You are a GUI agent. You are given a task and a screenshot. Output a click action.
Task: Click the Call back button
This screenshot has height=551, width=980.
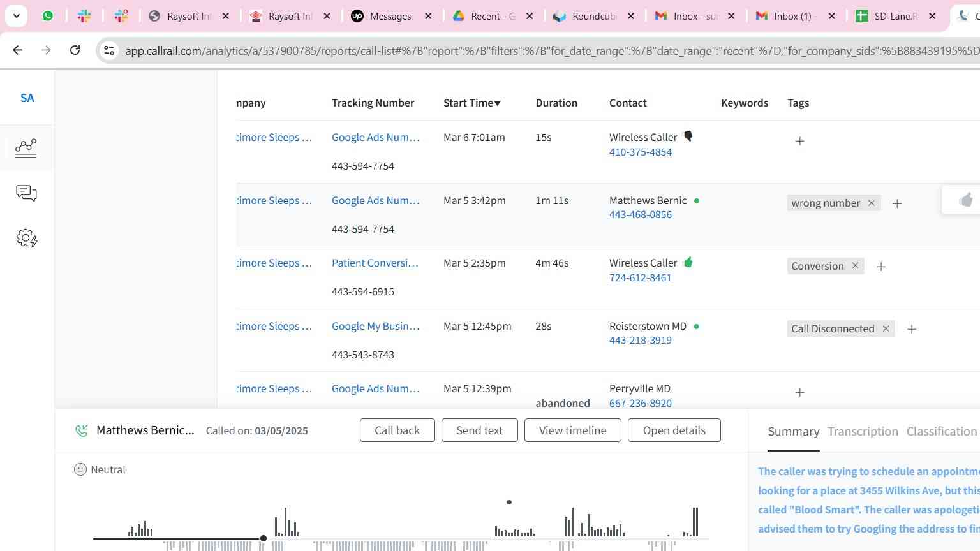click(x=397, y=430)
